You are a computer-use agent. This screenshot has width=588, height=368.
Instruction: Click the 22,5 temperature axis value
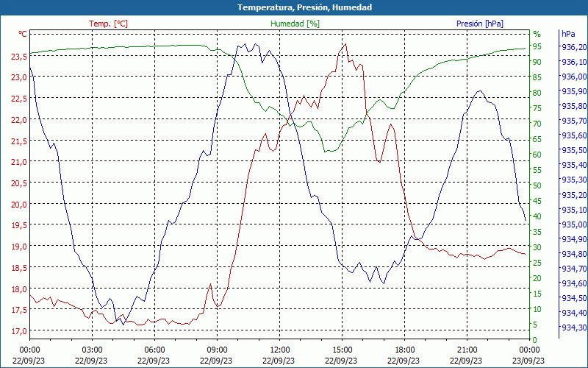(19, 99)
